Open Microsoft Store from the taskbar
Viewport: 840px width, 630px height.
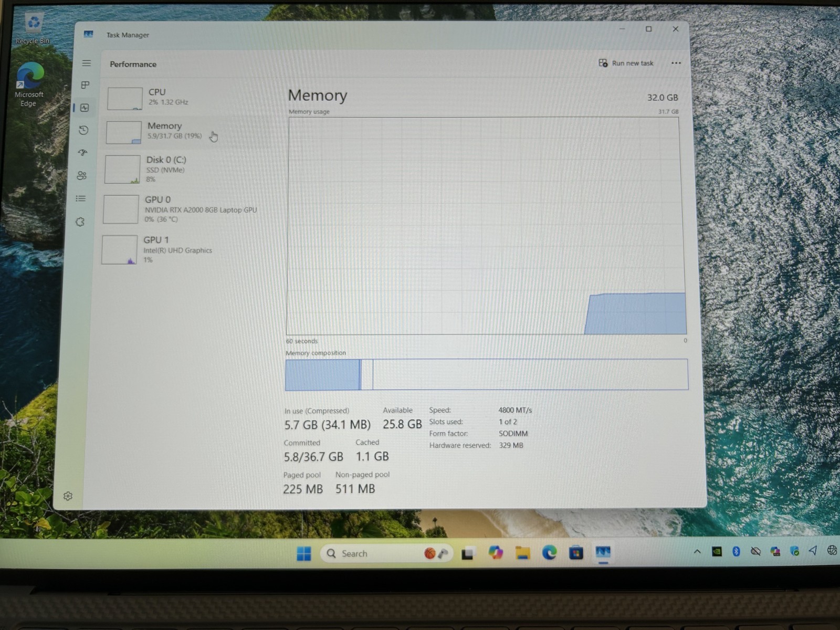pyautogui.click(x=576, y=552)
